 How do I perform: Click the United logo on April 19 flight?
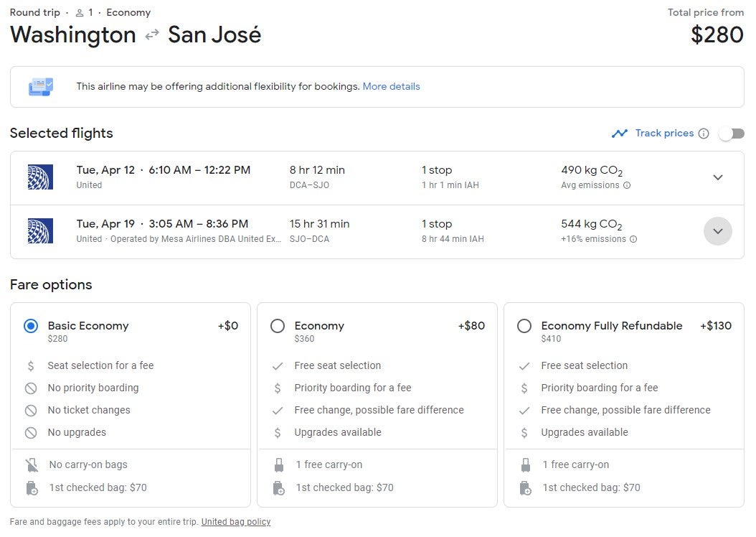[x=40, y=231]
